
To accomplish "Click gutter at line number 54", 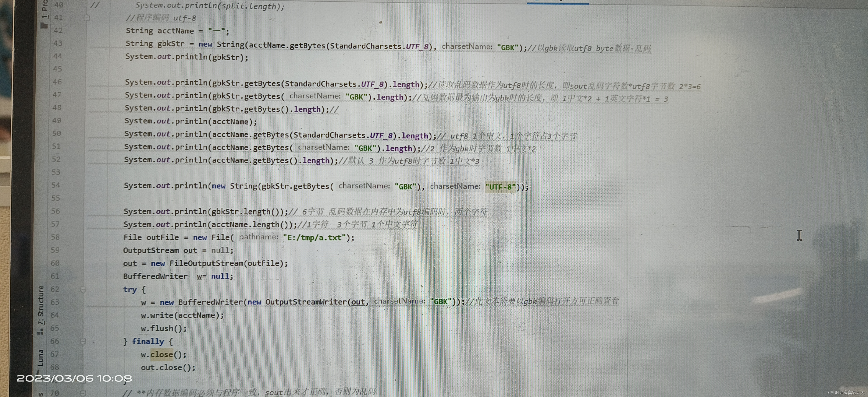I will pyautogui.click(x=56, y=185).
